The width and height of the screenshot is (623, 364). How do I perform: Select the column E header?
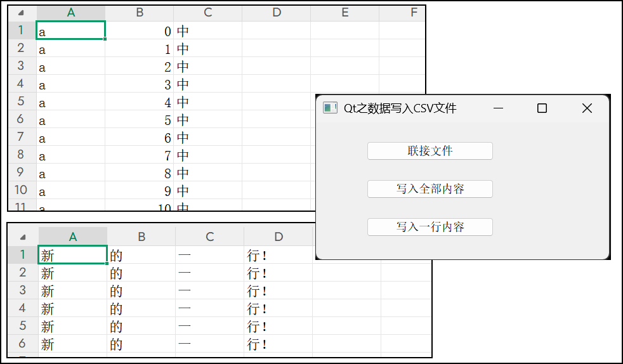(x=344, y=13)
